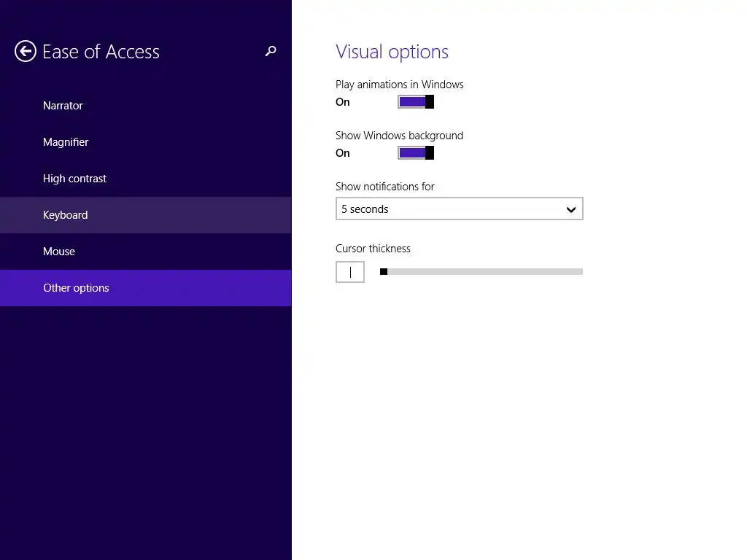
Task: Open Keyboard settings
Action: coord(145,215)
